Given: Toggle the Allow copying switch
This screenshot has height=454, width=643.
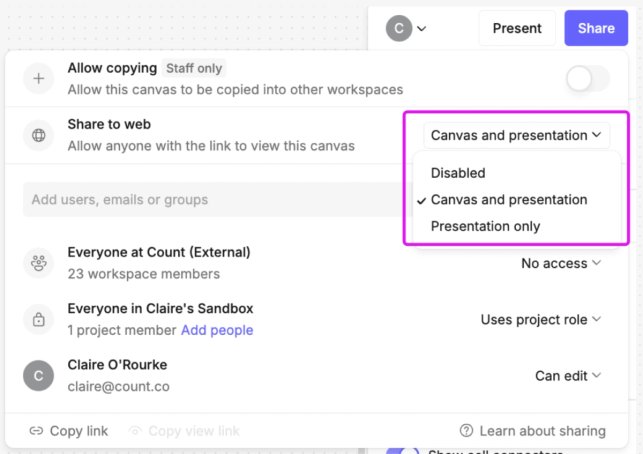Looking at the screenshot, I should coord(586,79).
